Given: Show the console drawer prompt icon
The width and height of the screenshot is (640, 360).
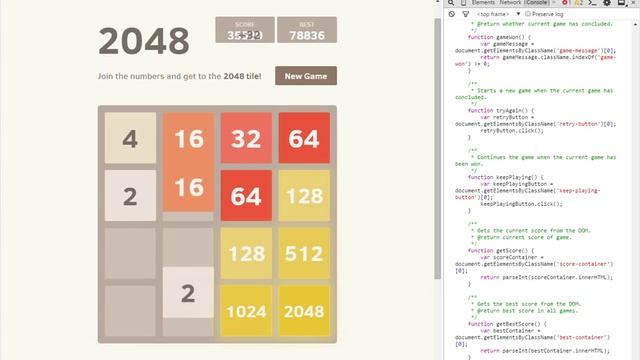Looking at the screenshot, I should pyautogui.click(x=593, y=2).
